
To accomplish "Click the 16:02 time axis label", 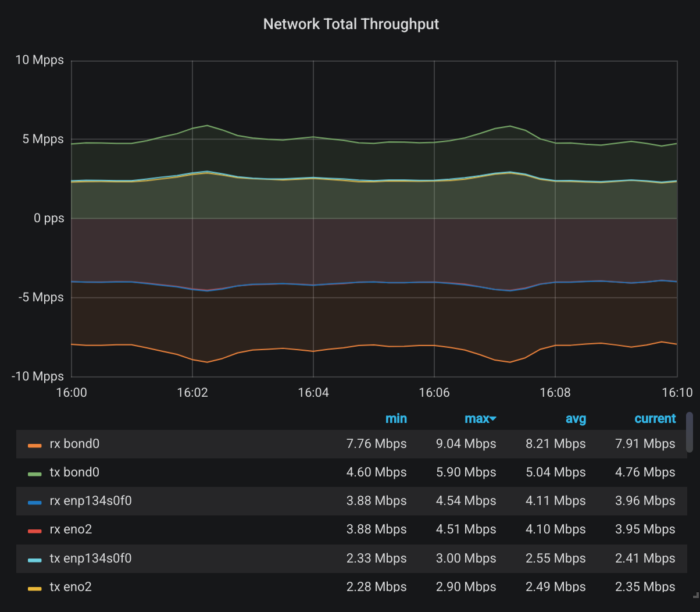I will (x=192, y=392).
